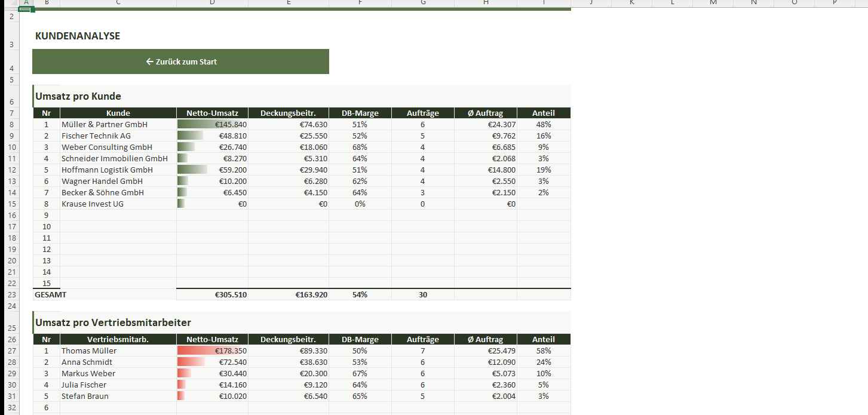Select the GESAMT label cell

pos(51,294)
